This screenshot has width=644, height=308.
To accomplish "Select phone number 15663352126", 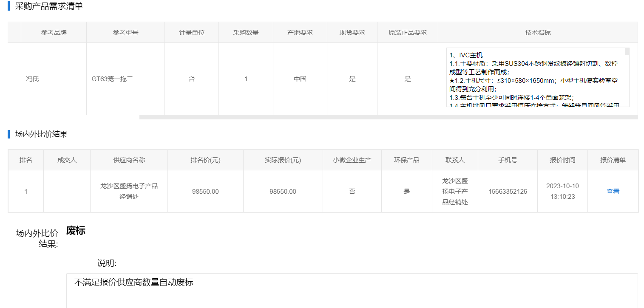I will point(508,192).
